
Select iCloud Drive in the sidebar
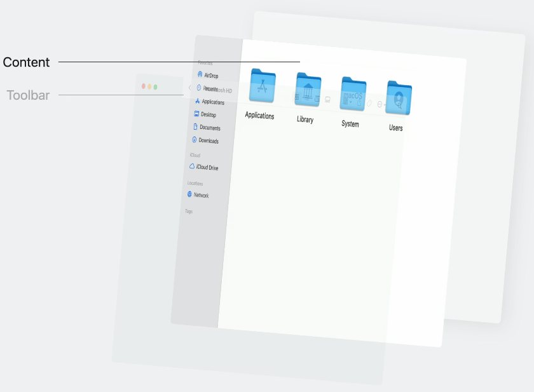tap(203, 166)
